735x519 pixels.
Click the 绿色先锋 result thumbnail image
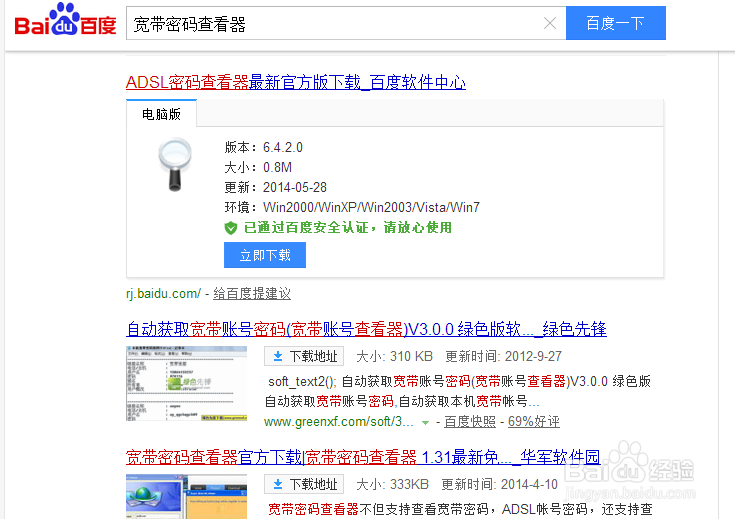click(187, 384)
